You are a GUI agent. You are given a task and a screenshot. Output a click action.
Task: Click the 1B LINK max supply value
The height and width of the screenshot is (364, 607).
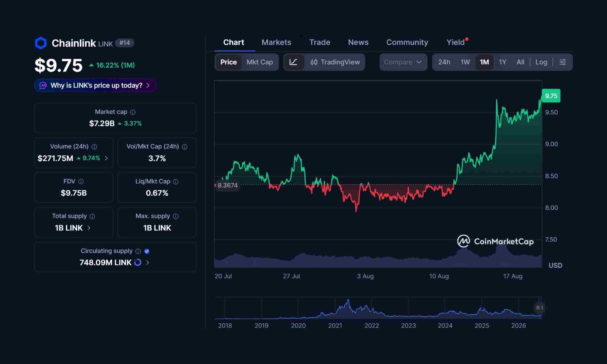tap(157, 228)
